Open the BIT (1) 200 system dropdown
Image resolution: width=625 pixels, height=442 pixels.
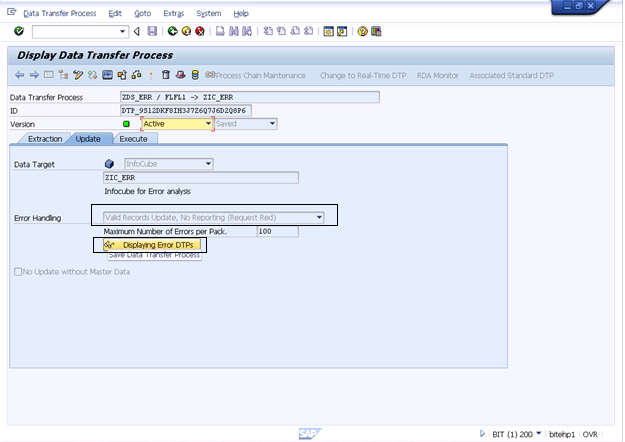(539, 433)
